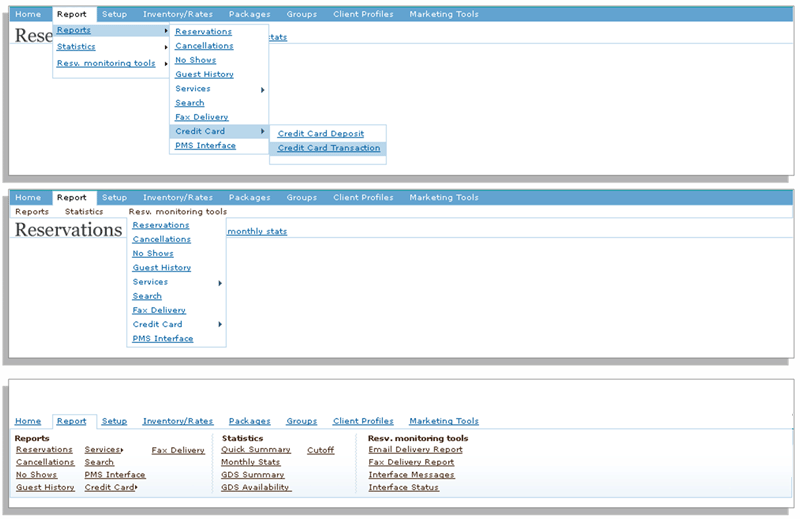Open the Email Delivery Report link
Screen dimensions: 800x519
415,450
